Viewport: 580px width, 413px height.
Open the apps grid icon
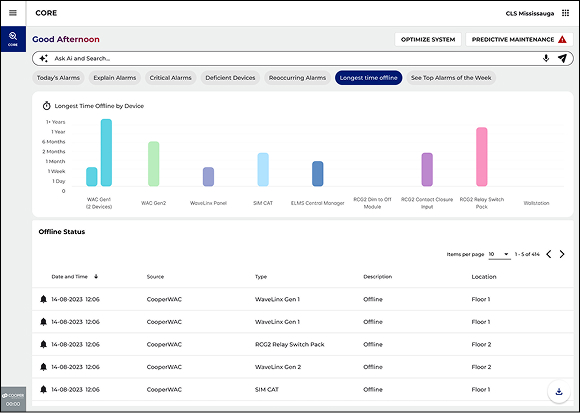565,13
